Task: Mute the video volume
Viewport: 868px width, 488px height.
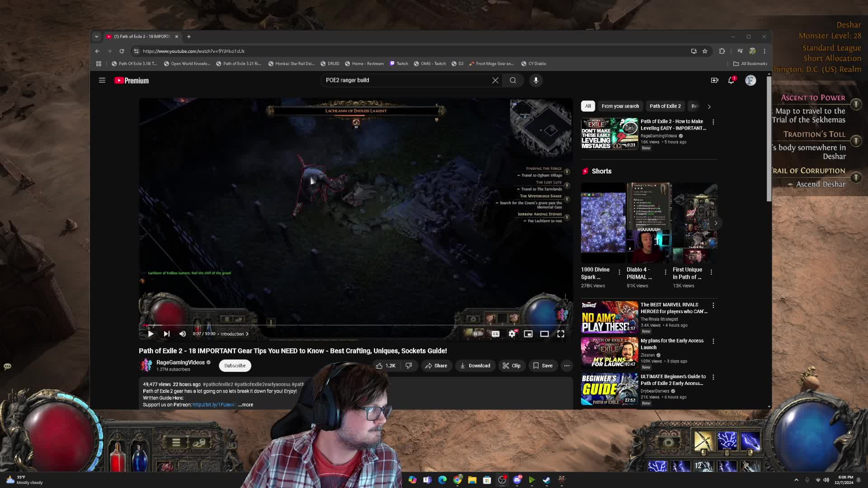Action: point(183,334)
